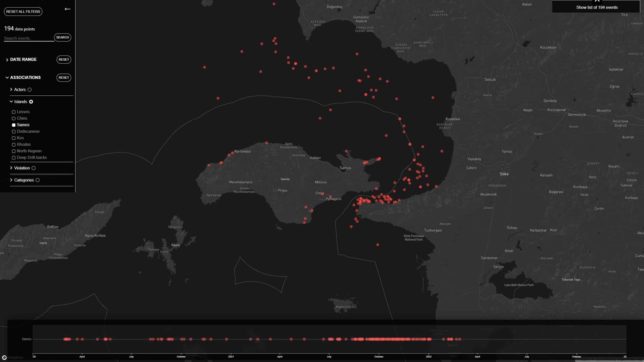Enable the Lesvos filter checkbox
This screenshot has width=644, height=362.
pos(14,112)
